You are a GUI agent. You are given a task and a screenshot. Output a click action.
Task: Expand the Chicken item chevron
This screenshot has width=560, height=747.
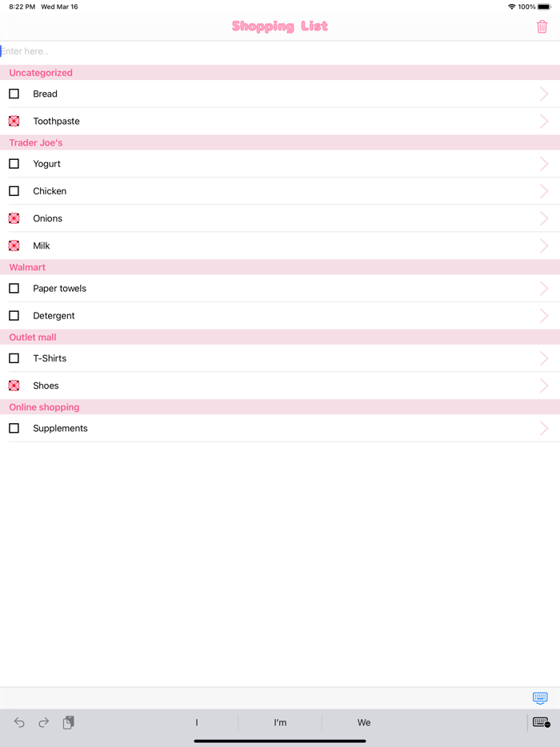[545, 190]
